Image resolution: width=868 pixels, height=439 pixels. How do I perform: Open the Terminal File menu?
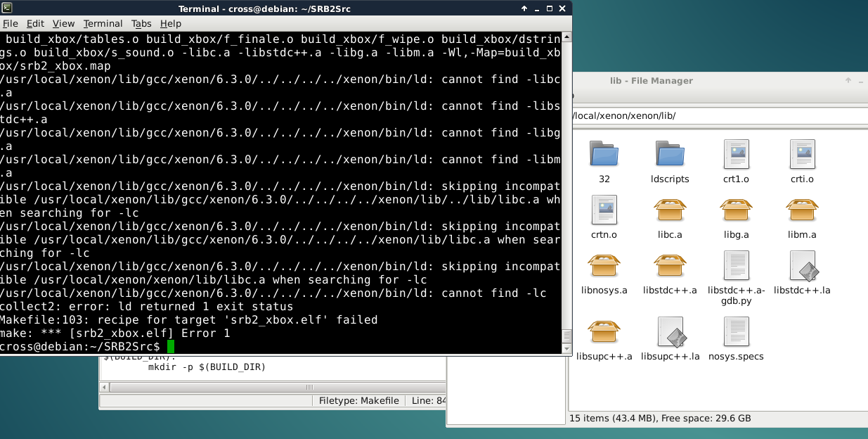11,23
